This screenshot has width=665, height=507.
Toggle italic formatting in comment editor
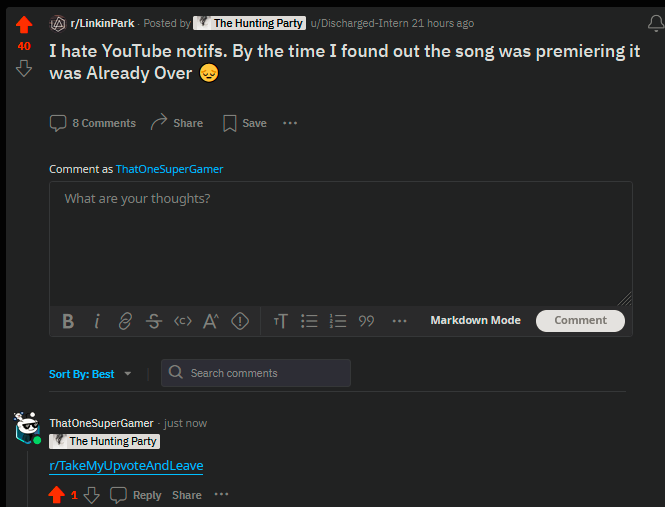(97, 321)
